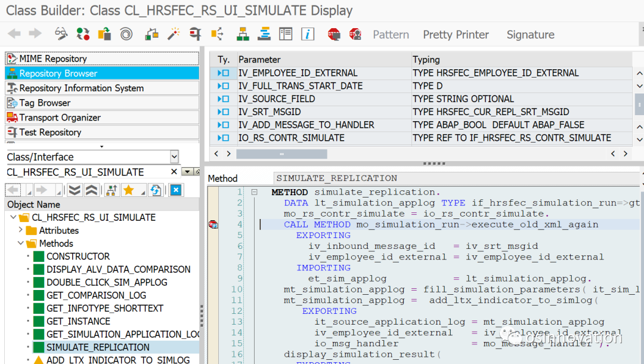Screen dimensions: 644x364
Task: Click Collapse all nodes double-chevron icon
Action: point(91,190)
